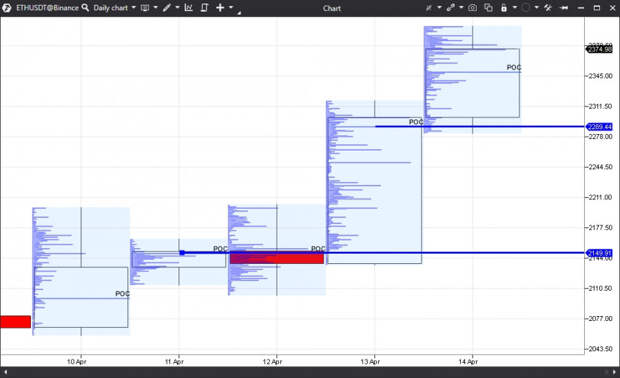The height and width of the screenshot is (378, 620).
Task: Click the plus add icon in toolbar
Action: click(x=220, y=8)
